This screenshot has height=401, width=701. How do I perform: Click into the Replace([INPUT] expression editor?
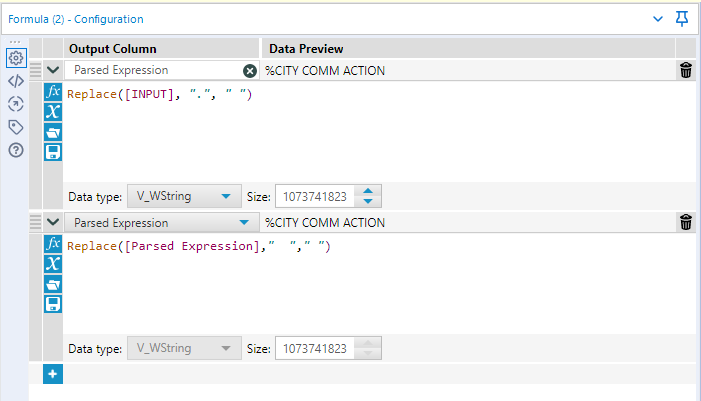tap(379, 132)
